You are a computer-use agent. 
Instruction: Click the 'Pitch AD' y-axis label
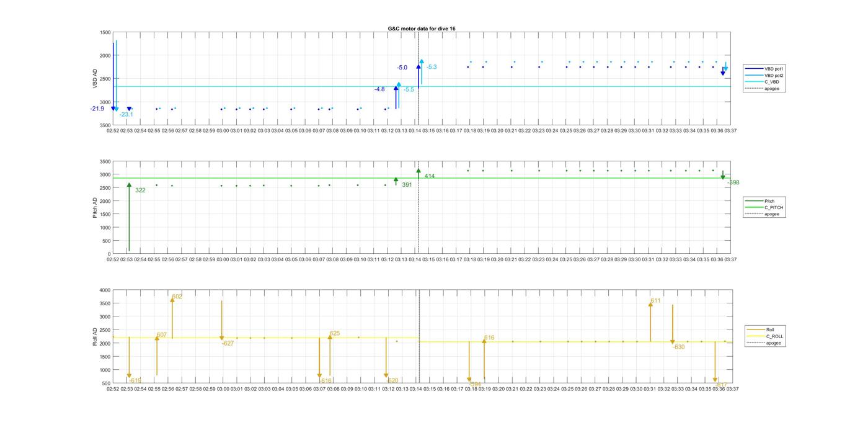(x=95, y=207)
